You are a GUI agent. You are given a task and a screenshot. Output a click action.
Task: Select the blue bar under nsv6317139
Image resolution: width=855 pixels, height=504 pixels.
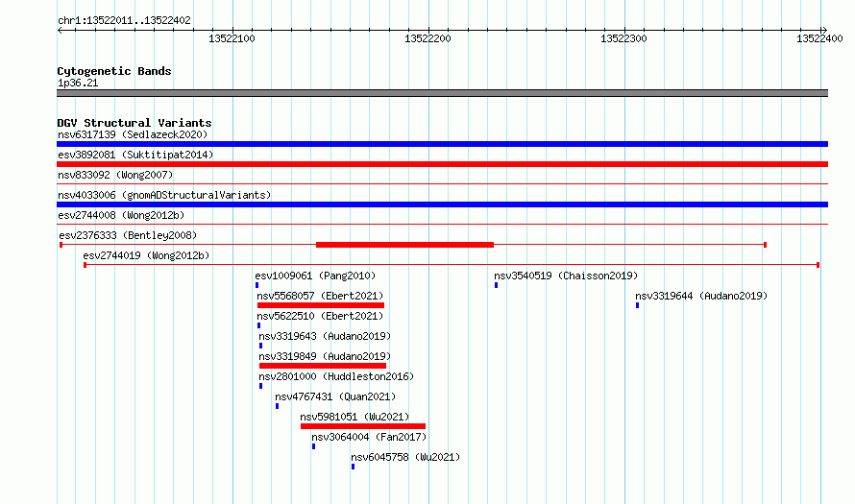pyautogui.click(x=442, y=144)
